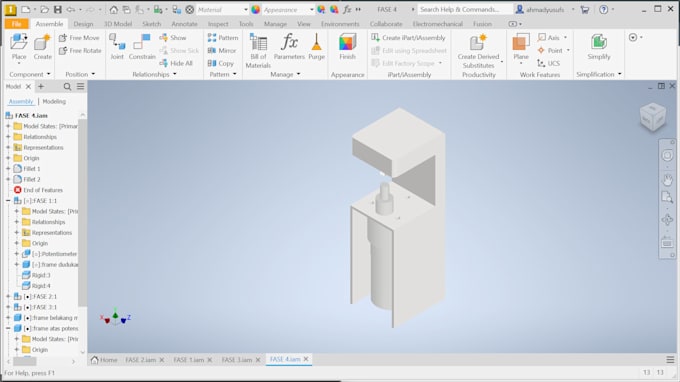The image size is (680, 382).
Task: Click Create iPart/iAssembly
Action: point(408,38)
